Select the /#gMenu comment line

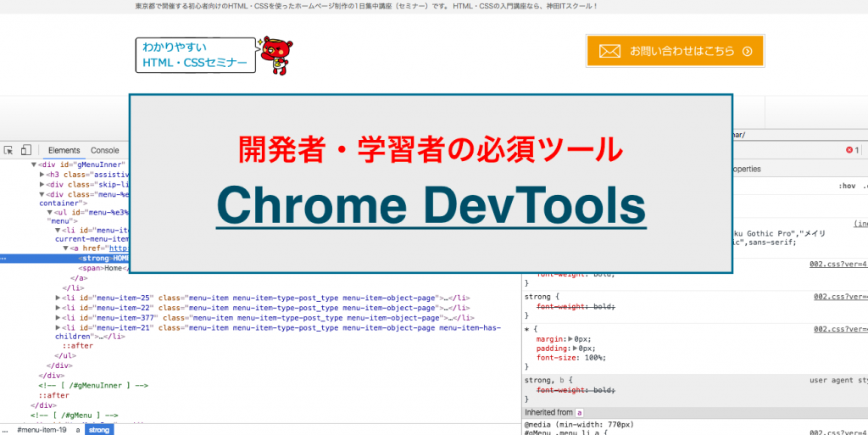click(x=75, y=415)
